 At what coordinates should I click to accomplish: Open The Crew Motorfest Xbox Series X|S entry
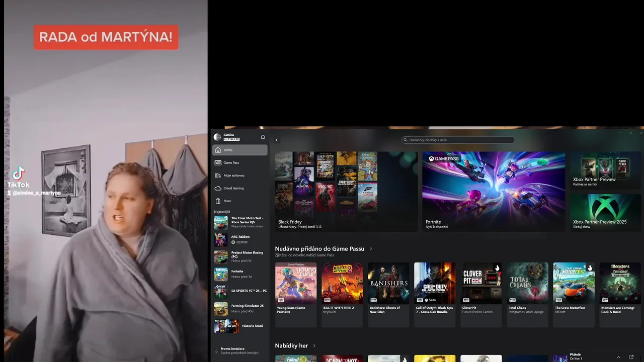coord(240,222)
